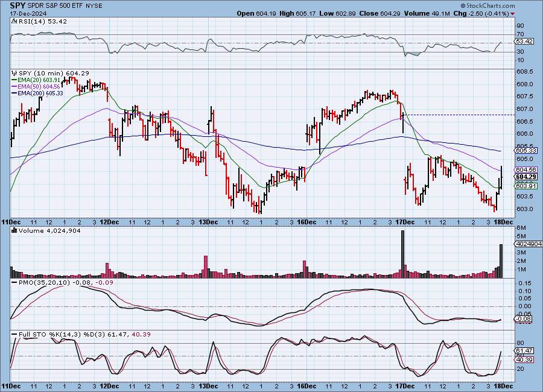Click the 61.47 stochastic value tag
This screenshot has height=392, width=543.
tap(525, 351)
